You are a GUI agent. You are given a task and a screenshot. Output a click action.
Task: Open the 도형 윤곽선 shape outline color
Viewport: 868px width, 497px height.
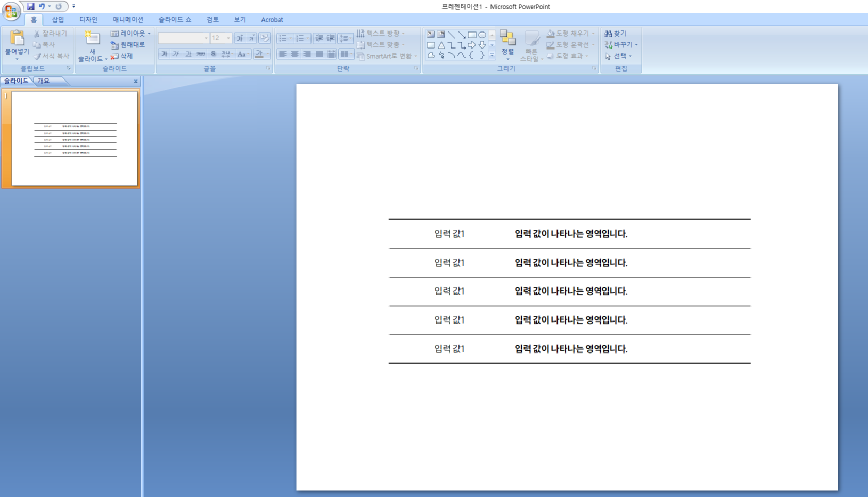pos(570,45)
